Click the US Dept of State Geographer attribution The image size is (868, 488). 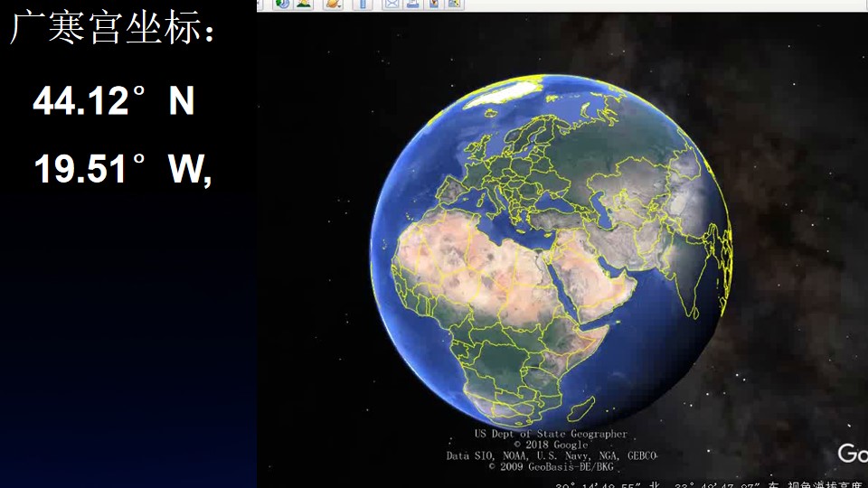551,434
